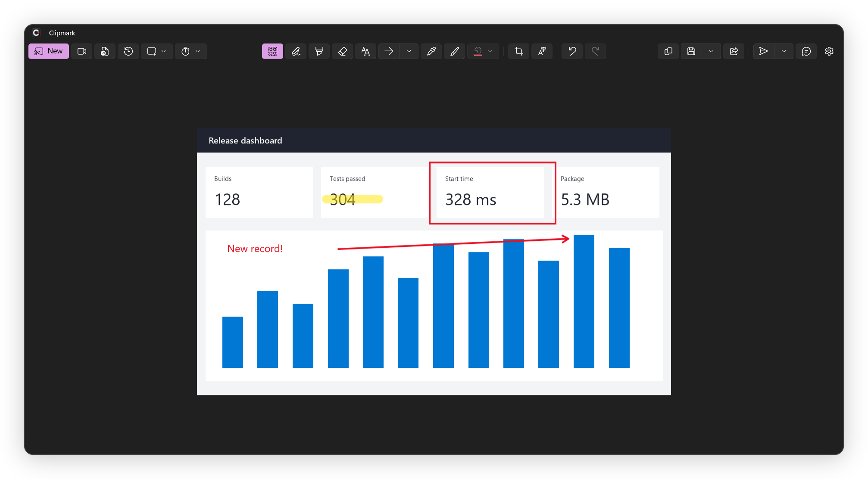Click the Tests passed value 304
The height and width of the screenshot is (479, 868).
tap(343, 200)
